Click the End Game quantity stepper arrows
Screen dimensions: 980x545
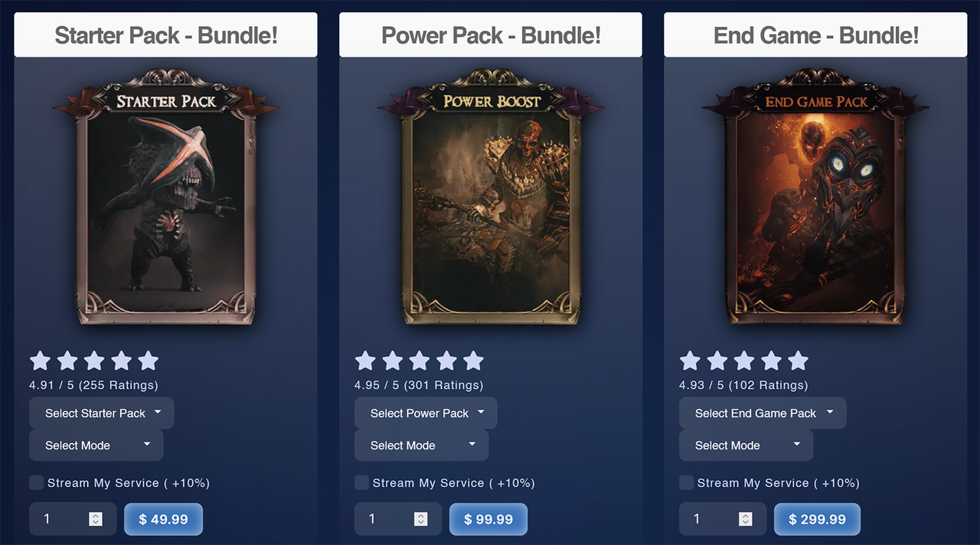tap(745, 519)
